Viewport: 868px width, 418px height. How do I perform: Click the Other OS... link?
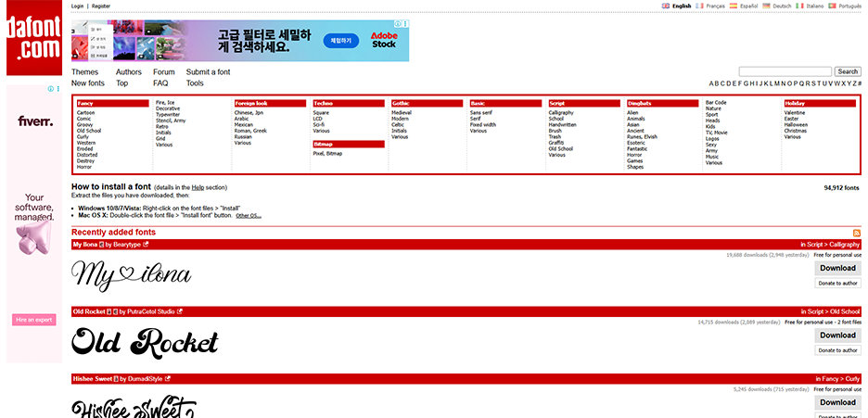pyautogui.click(x=249, y=216)
